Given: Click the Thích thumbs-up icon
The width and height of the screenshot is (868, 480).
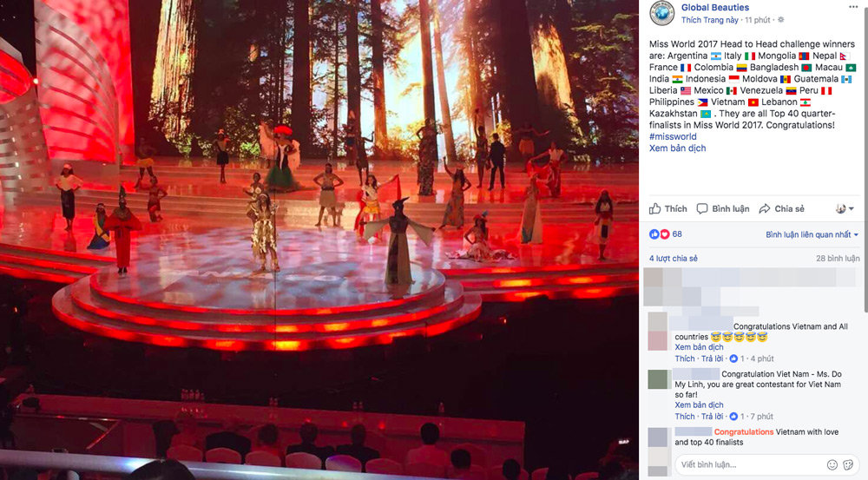Looking at the screenshot, I should click(x=654, y=208).
